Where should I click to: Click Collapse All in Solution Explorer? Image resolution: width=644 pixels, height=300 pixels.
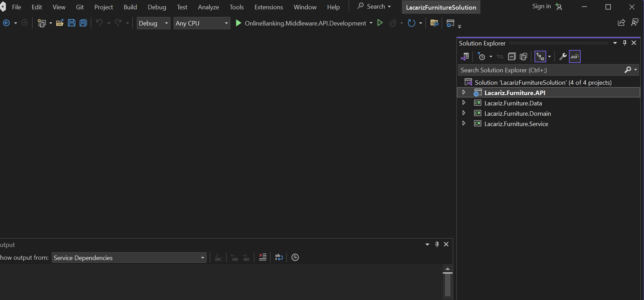click(x=512, y=56)
